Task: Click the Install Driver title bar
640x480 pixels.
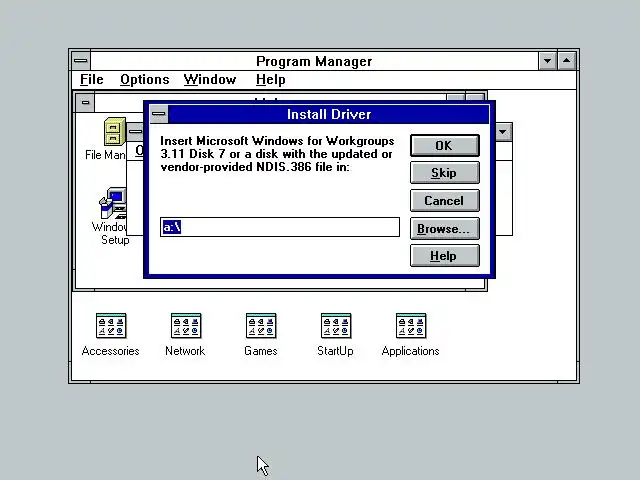Action: click(x=329, y=114)
